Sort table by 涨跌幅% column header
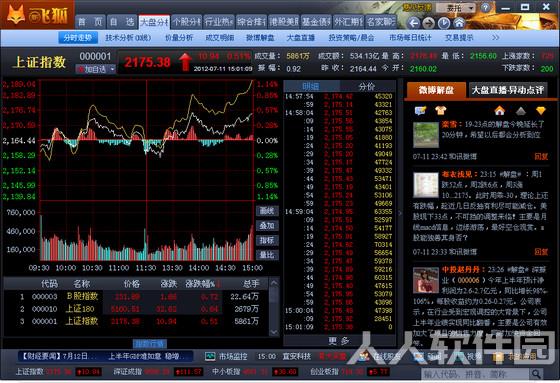Viewport: 560px width, 383px height. (202, 284)
